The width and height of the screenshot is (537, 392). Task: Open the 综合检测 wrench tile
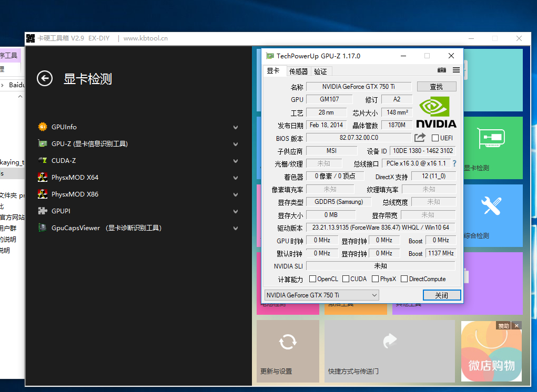(x=493, y=215)
